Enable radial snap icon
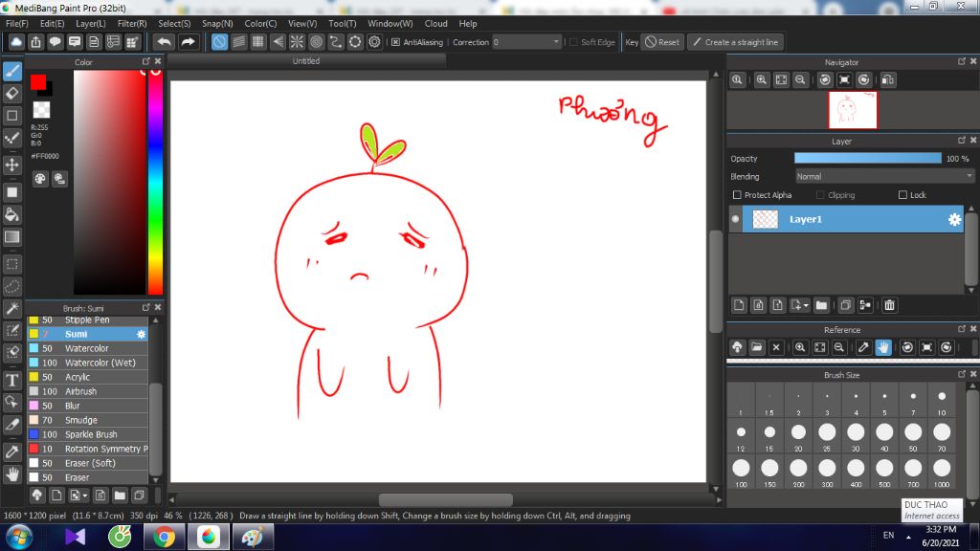The image size is (980, 551). coord(297,42)
